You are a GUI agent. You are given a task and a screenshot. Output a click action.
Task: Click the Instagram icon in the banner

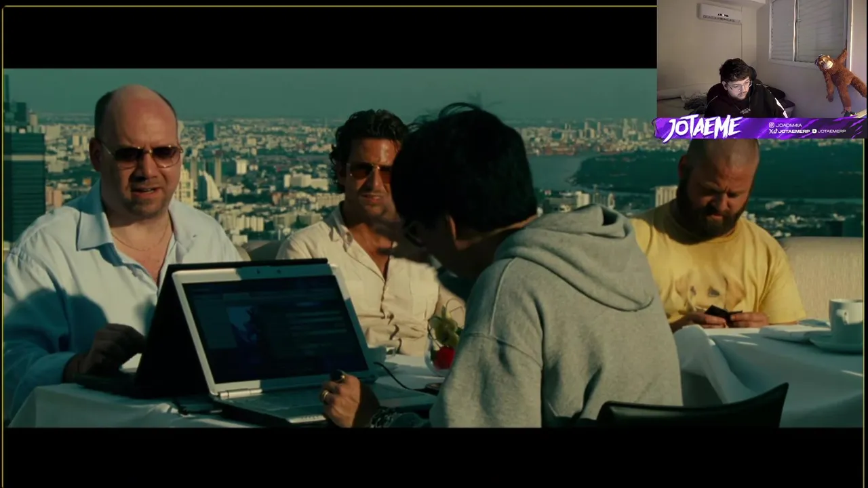coord(772,125)
